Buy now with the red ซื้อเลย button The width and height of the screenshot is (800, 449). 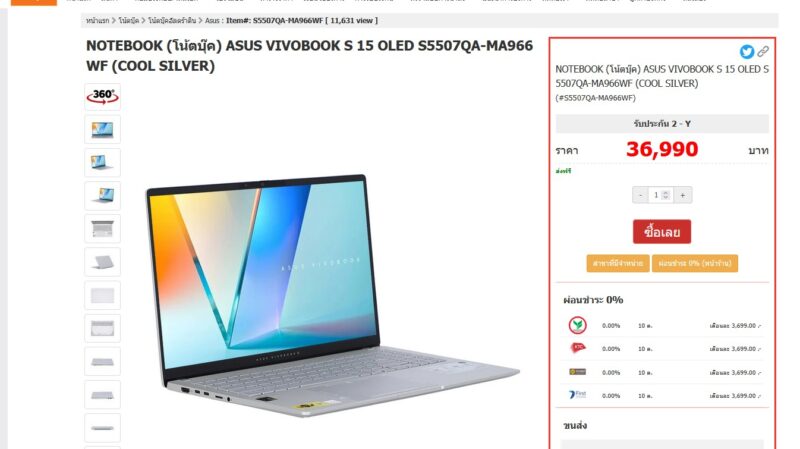(x=662, y=232)
